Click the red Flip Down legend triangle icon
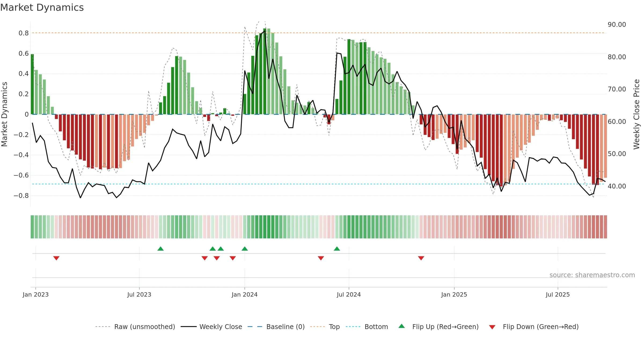This screenshot has height=362, width=644. click(492, 327)
